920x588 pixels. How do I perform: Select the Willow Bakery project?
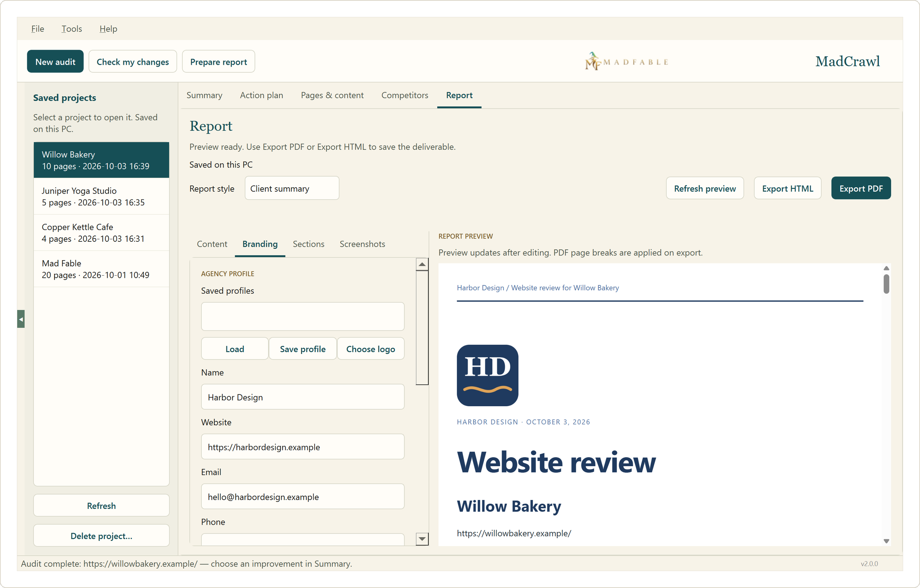[101, 160]
